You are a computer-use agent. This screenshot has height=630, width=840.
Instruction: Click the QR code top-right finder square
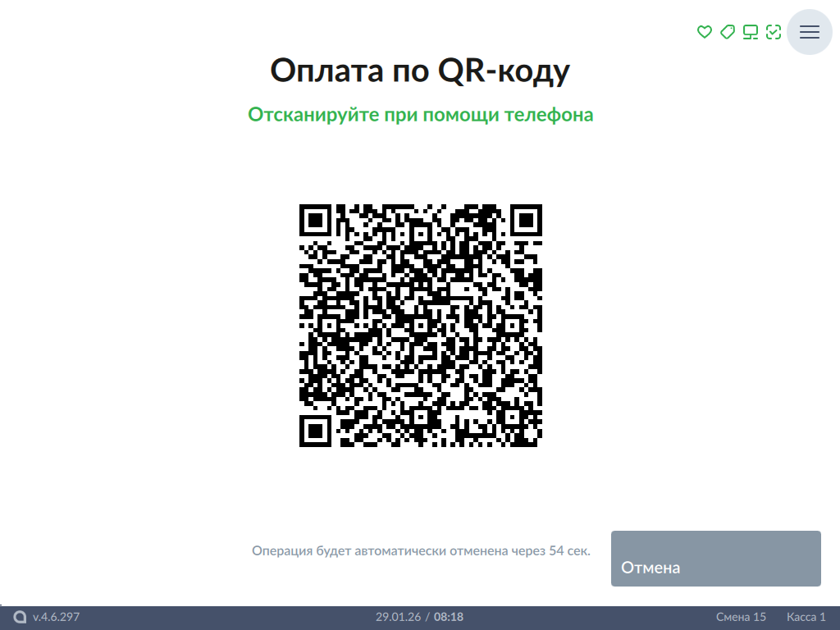click(x=526, y=220)
